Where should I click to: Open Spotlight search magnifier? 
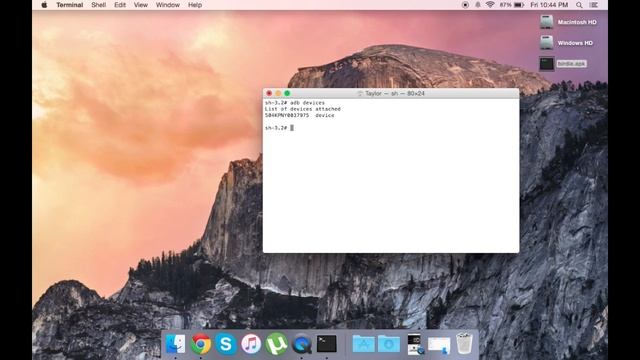579,5
